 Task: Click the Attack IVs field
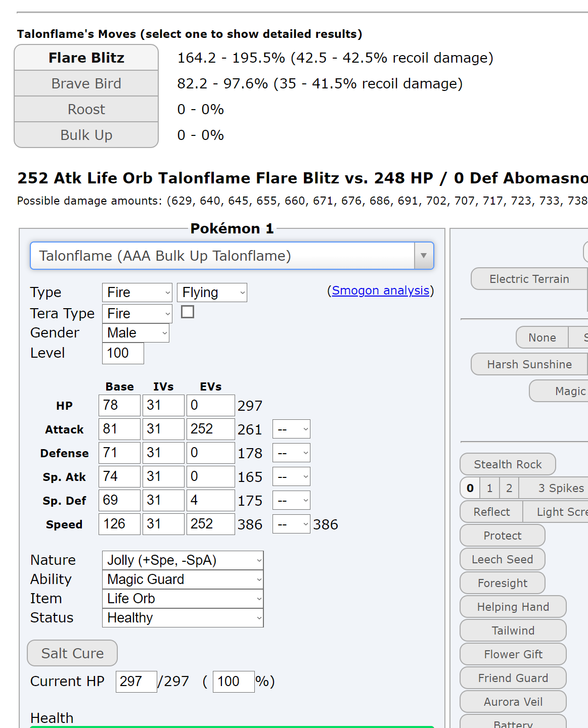point(163,429)
